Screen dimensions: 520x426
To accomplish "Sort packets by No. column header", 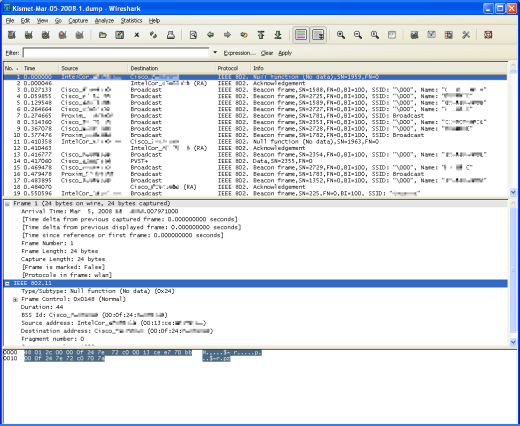I will [x=12, y=68].
